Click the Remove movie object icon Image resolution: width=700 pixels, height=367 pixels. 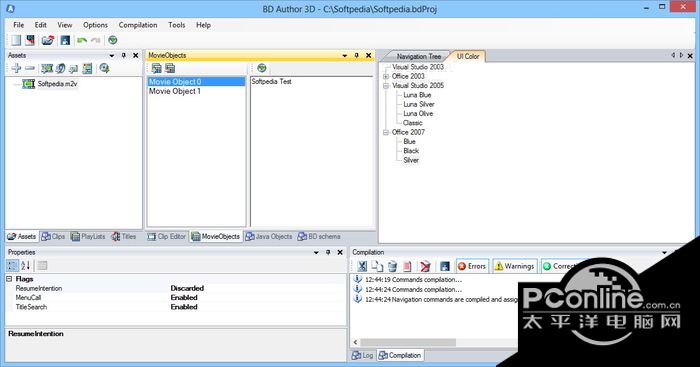[x=170, y=68]
